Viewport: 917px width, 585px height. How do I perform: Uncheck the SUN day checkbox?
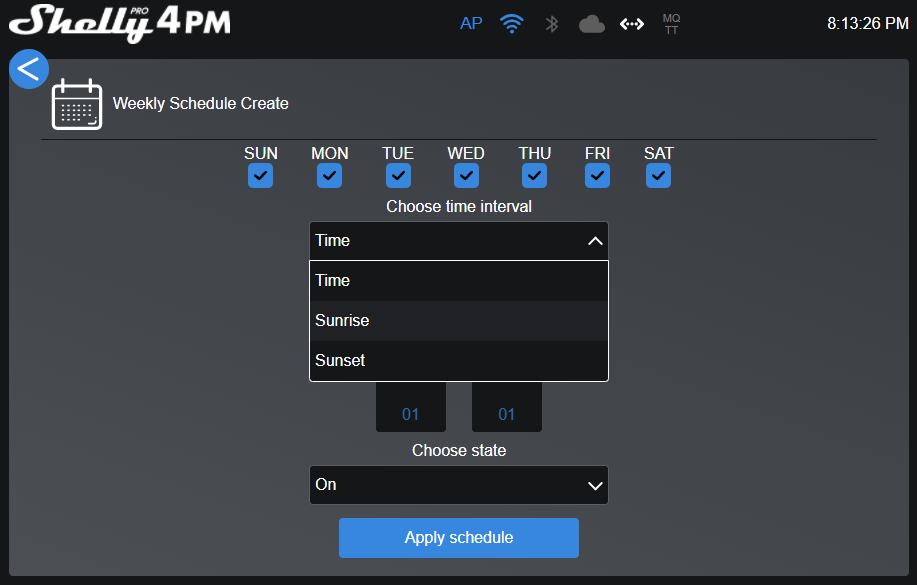point(261,176)
